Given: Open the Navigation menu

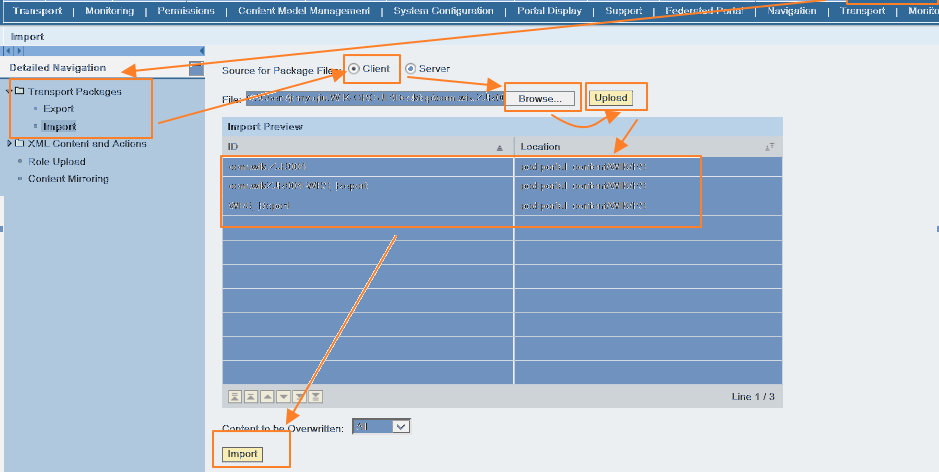Looking at the screenshot, I should click(792, 11).
